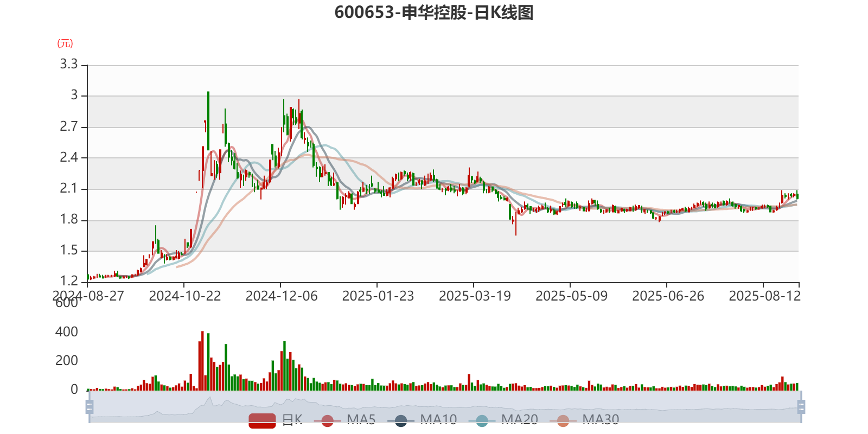Click the lowest April candlestick near 1.65
Viewport: 868px width, 434px height.
click(x=516, y=222)
